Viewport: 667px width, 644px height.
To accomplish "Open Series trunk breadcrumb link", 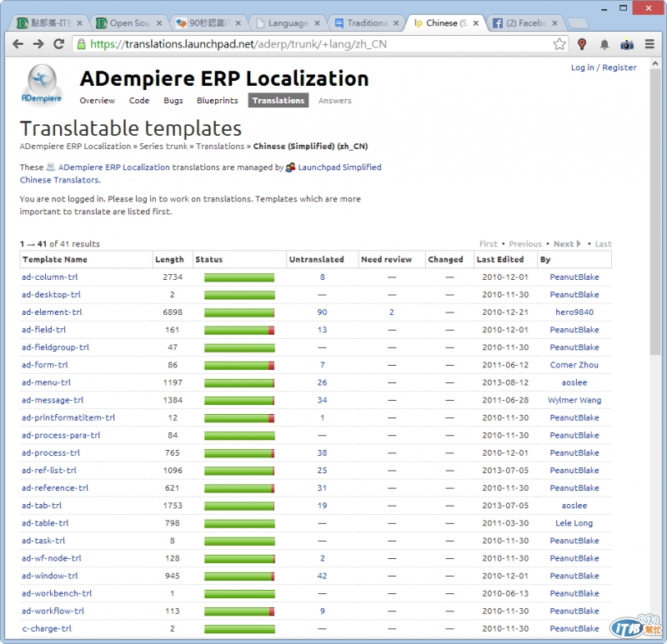I will point(163,147).
